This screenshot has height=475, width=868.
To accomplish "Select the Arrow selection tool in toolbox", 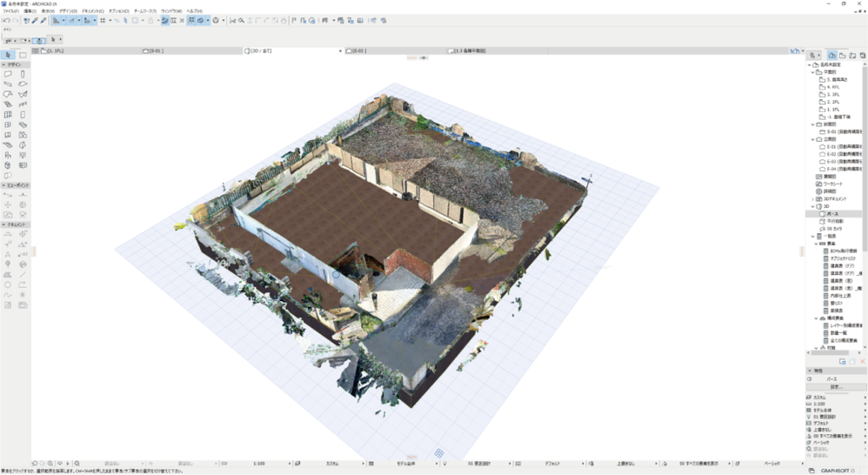I will click(9, 55).
